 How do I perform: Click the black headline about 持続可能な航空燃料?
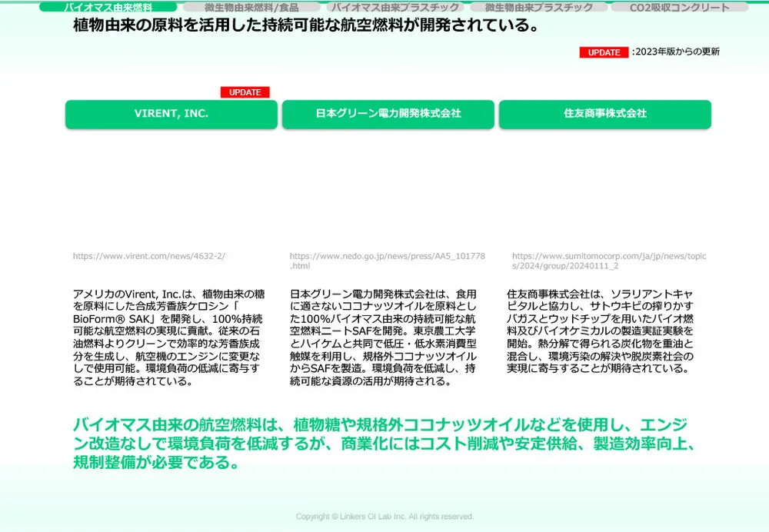click(x=305, y=26)
